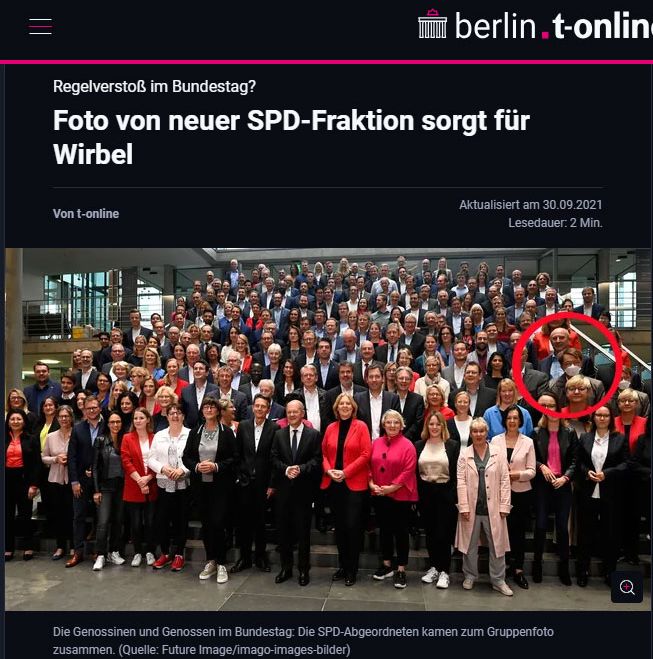
Task: Click the 'Aktualisiert am 30.09.2021' date
Action: [x=530, y=205]
